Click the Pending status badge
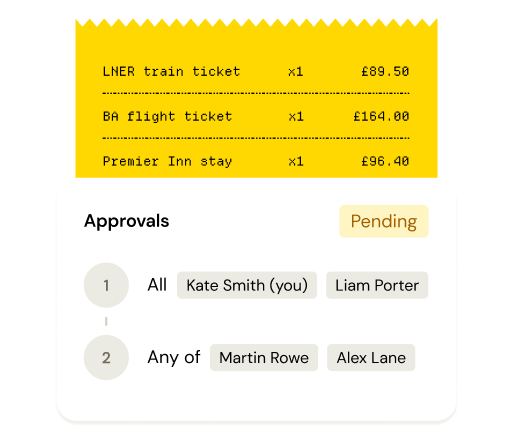The height and width of the screenshot is (440, 513). [384, 221]
